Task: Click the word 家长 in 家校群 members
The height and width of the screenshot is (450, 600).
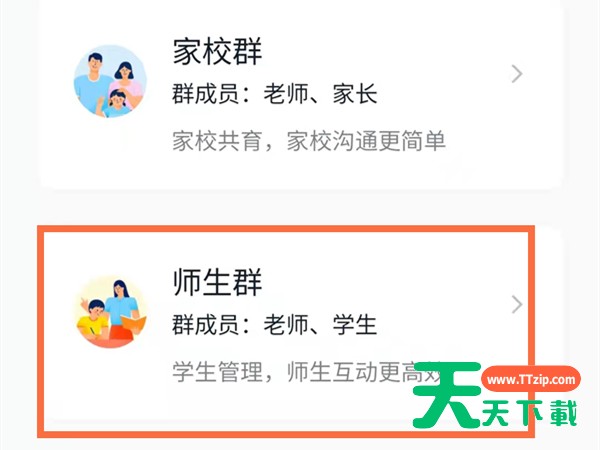Action: point(355,94)
